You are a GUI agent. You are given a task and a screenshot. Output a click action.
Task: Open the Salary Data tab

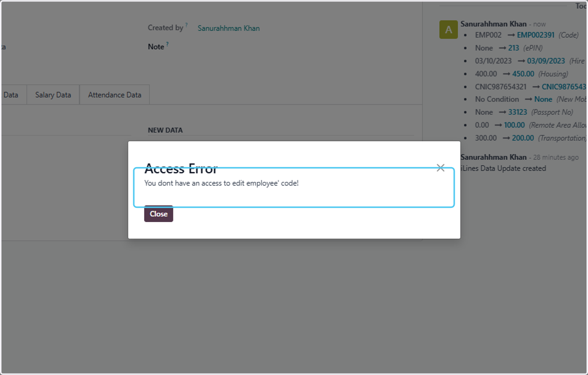[53, 95]
